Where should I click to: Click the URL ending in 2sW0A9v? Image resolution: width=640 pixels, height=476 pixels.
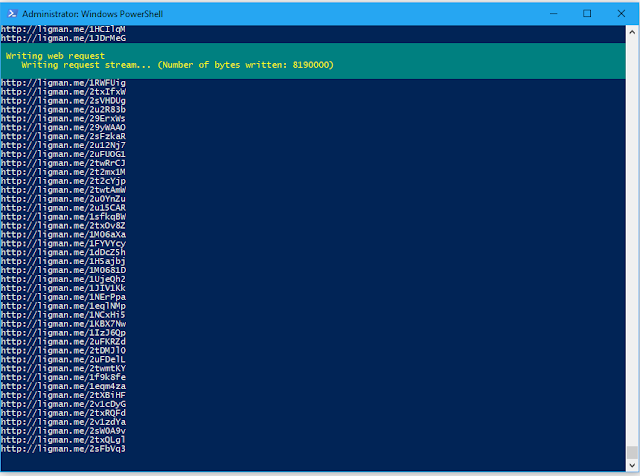click(x=63, y=432)
